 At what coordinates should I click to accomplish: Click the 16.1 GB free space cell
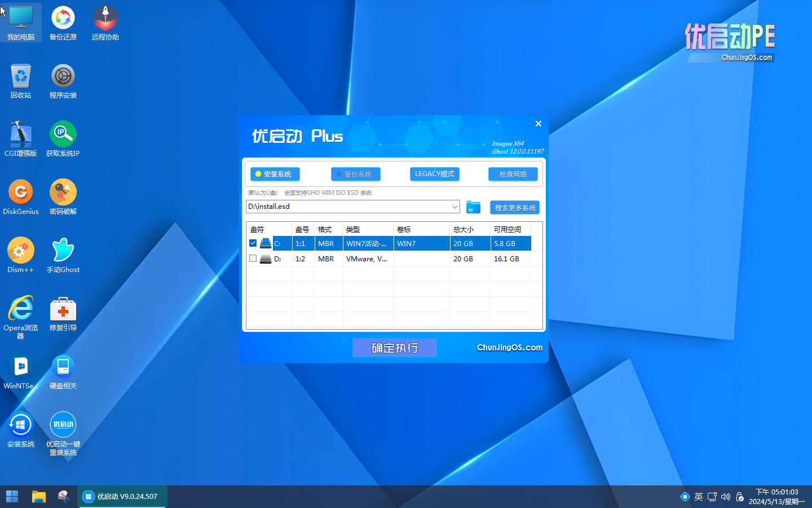[511, 259]
